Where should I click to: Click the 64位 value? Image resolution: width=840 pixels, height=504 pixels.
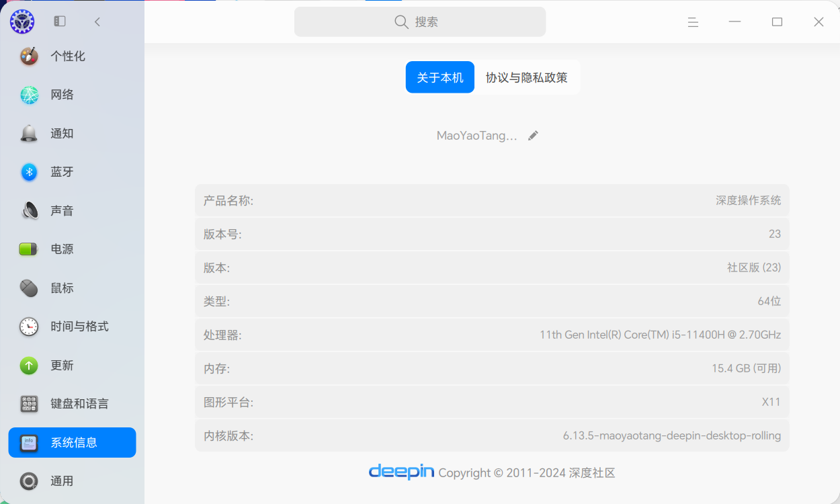pyautogui.click(x=769, y=301)
